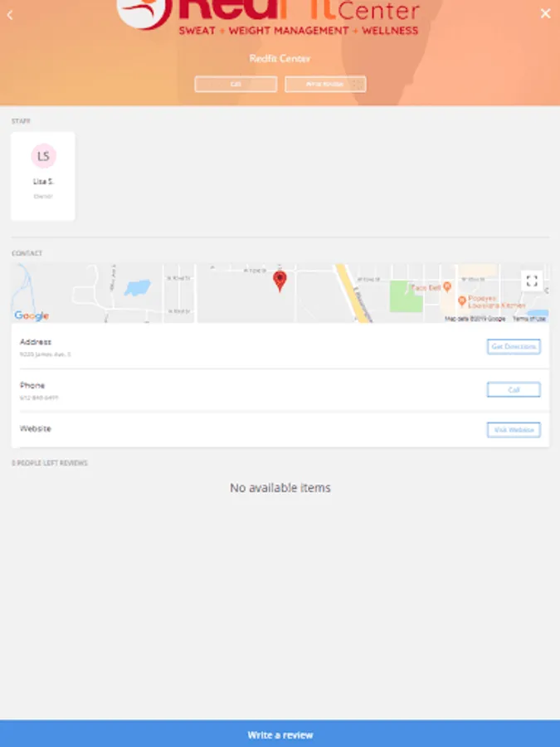Click the No available items message
The height and width of the screenshot is (747, 560).
click(x=280, y=488)
